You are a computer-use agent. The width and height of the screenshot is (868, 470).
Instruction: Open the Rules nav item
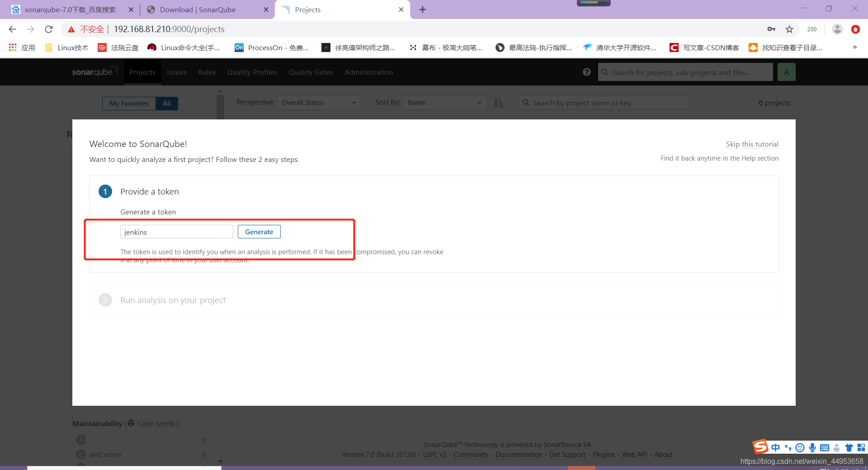tap(207, 72)
